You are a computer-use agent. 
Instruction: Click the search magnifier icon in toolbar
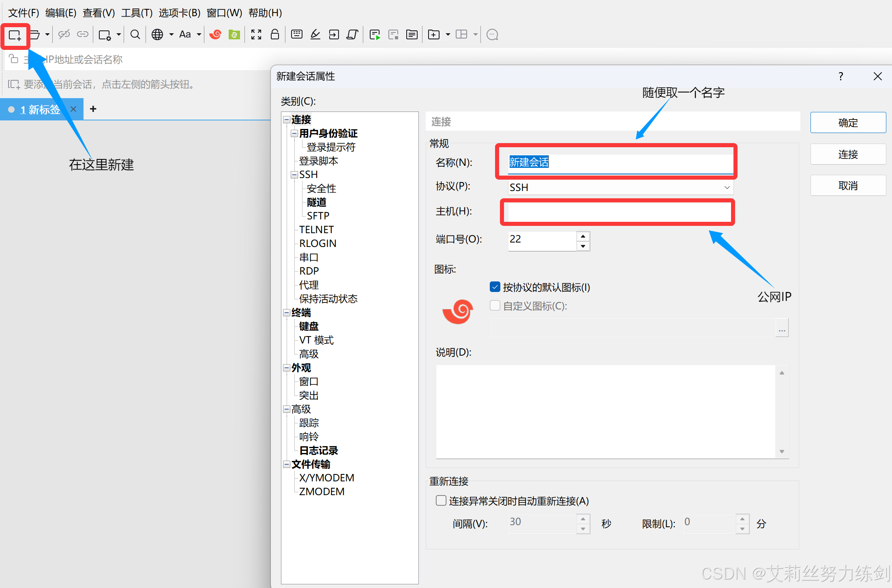click(135, 35)
